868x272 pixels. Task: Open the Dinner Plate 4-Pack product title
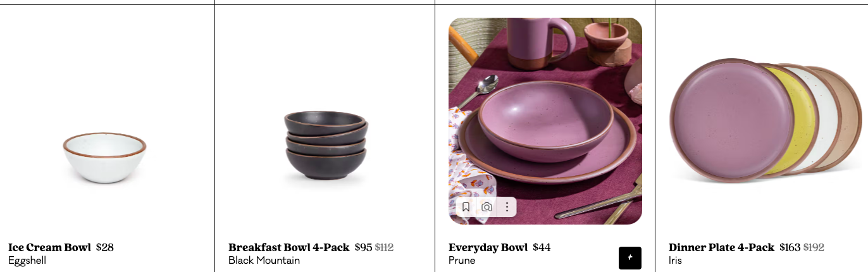pyautogui.click(x=721, y=247)
